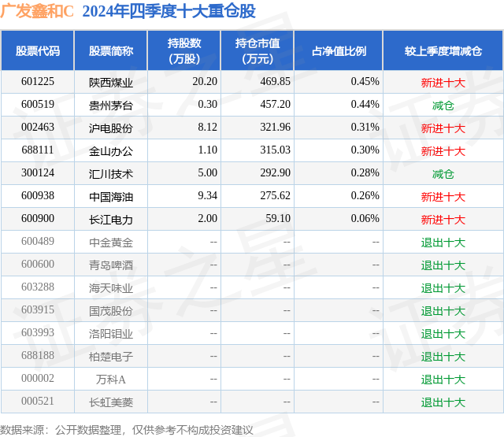Click holding value 8.12
The width and height of the screenshot is (504, 437).
point(208,128)
